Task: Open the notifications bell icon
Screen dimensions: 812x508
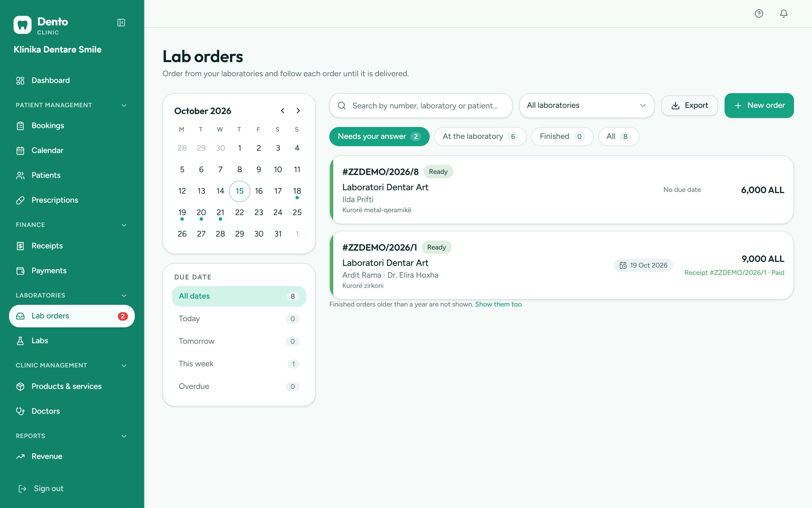Action: (x=784, y=14)
